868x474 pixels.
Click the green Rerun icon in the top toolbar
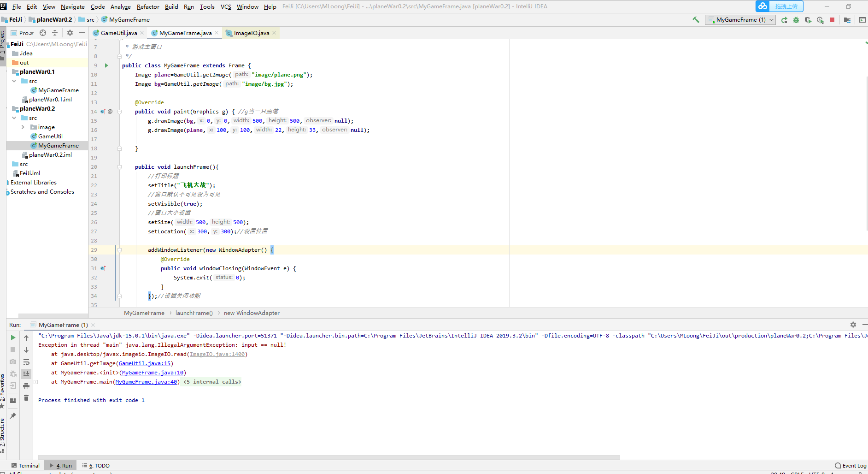pos(784,20)
